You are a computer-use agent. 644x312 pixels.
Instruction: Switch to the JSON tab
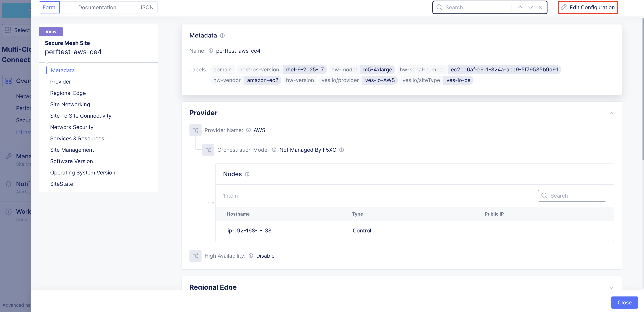click(x=146, y=7)
